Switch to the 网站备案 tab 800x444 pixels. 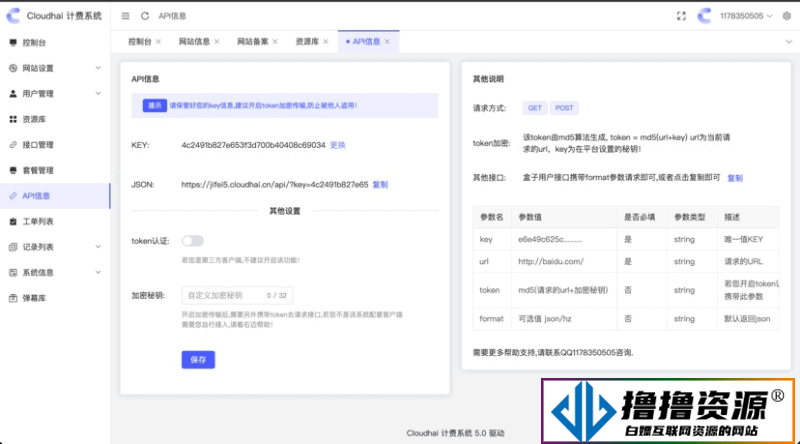pos(253,41)
